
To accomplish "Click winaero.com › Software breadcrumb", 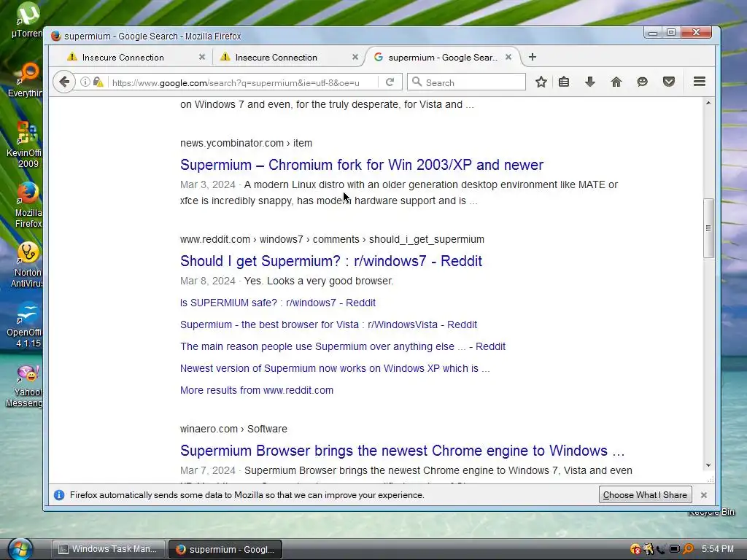I will pos(233,429).
